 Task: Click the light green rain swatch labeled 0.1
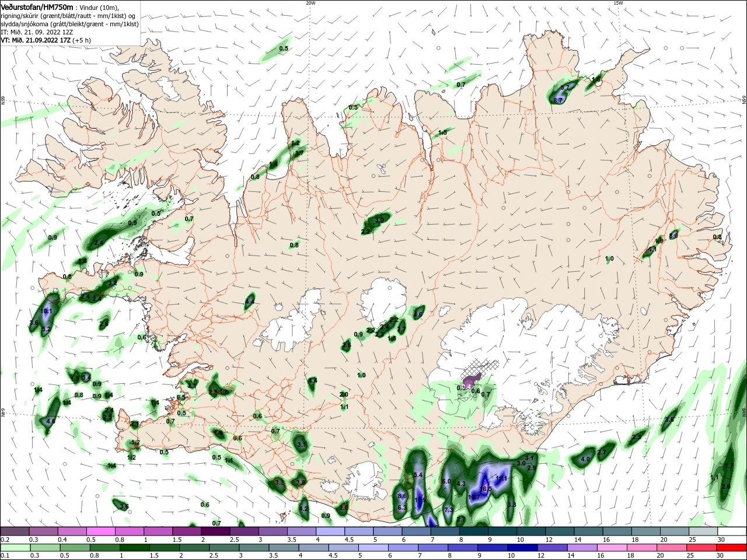tap(15, 548)
